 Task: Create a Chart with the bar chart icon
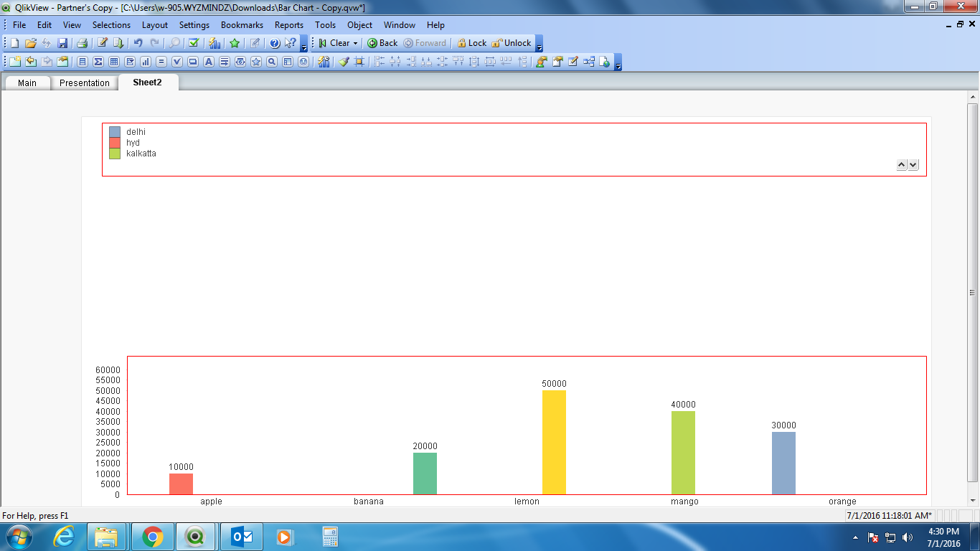(146, 62)
